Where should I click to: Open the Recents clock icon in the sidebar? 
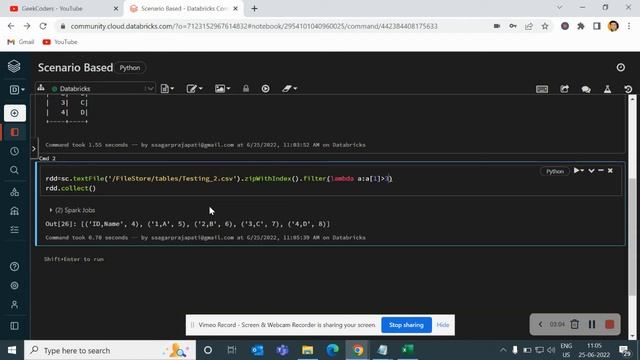coord(14,151)
